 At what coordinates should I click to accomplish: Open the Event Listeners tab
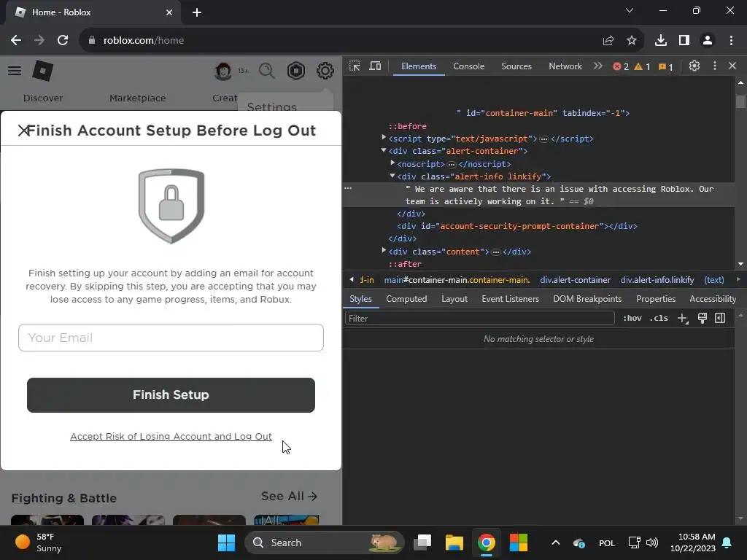click(x=510, y=298)
